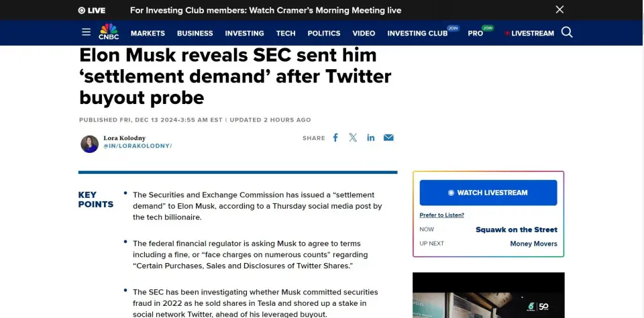Go to Investing Club page
The height and width of the screenshot is (318, 644).
pyautogui.click(x=417, y=33)
